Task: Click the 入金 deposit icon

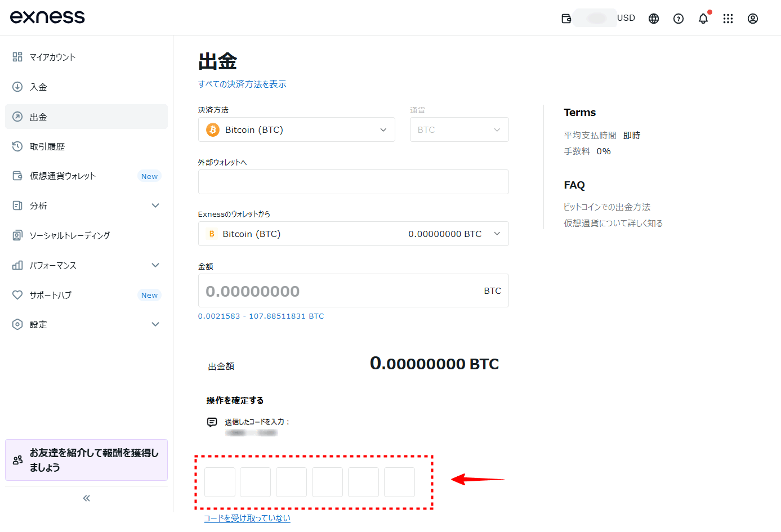Action: pos(17,87)
